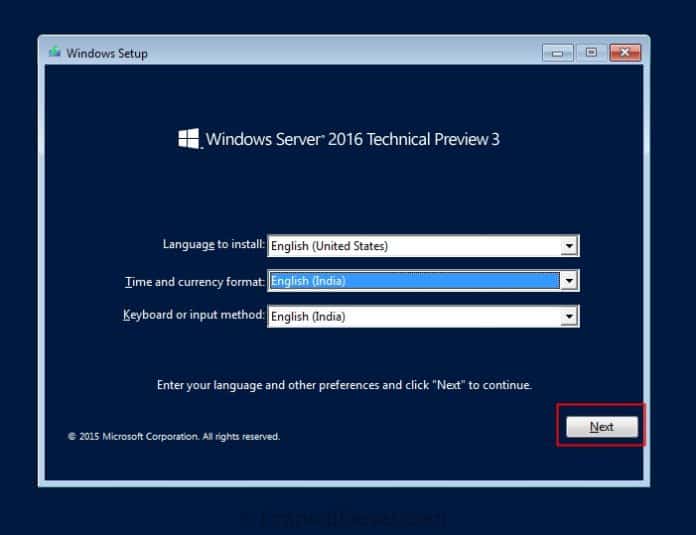Click the 'Time and currency format:' label
This screenshot has width=696, height=535.
pos(194,282)
